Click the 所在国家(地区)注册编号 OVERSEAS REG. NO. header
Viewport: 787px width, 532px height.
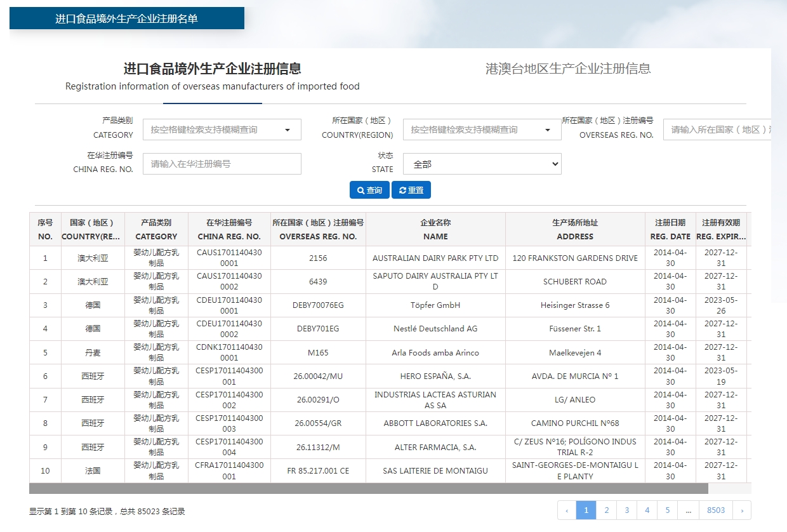tap(318, 230)
